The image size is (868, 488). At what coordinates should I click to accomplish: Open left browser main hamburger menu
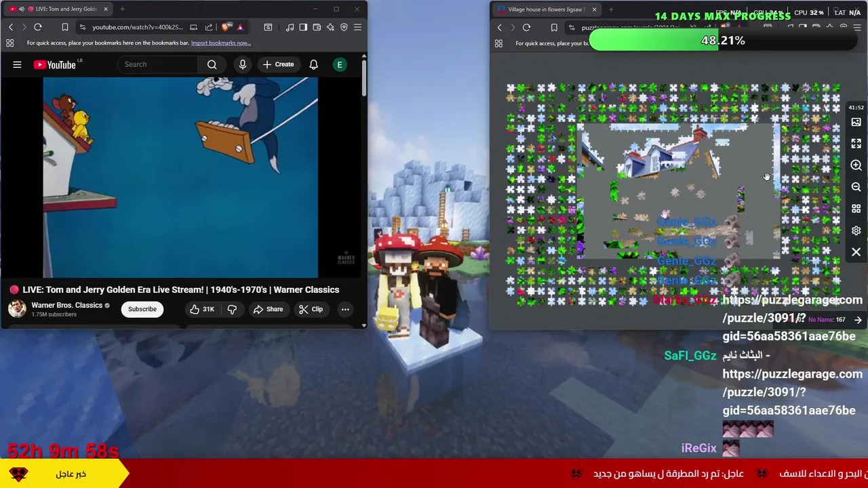(357, 27)
